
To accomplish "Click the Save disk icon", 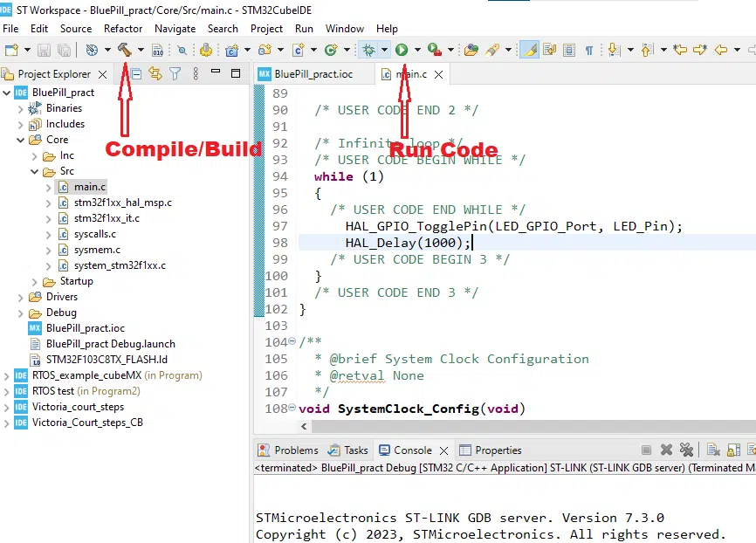I will click(x=44, y=50).
